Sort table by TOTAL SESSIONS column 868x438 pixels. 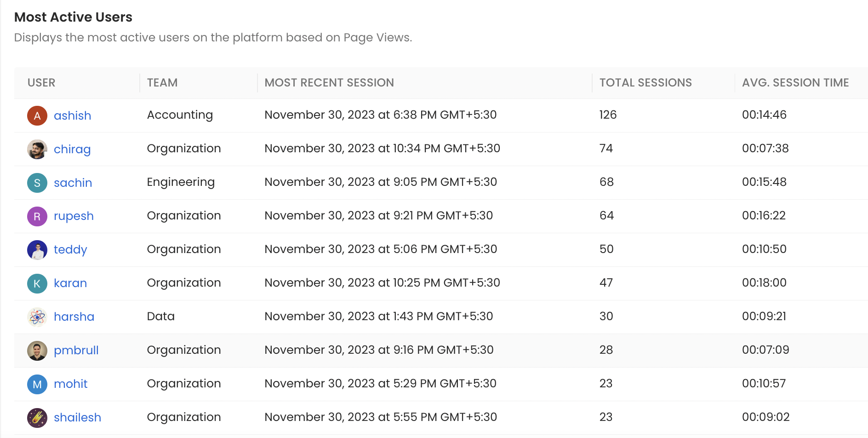[x=645, y=83]
